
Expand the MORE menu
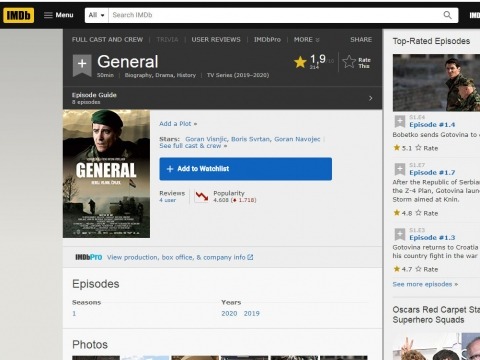coord(306,40)
